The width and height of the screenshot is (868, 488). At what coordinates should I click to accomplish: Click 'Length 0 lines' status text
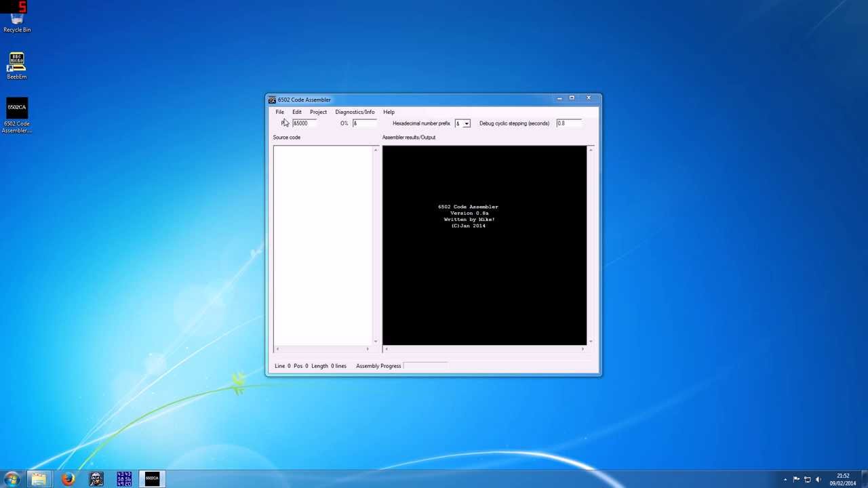(x=329, y=366)
